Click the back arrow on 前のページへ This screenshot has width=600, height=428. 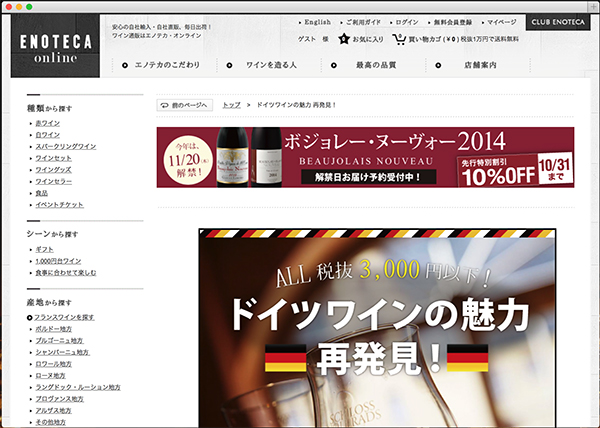tap(165, 105)
